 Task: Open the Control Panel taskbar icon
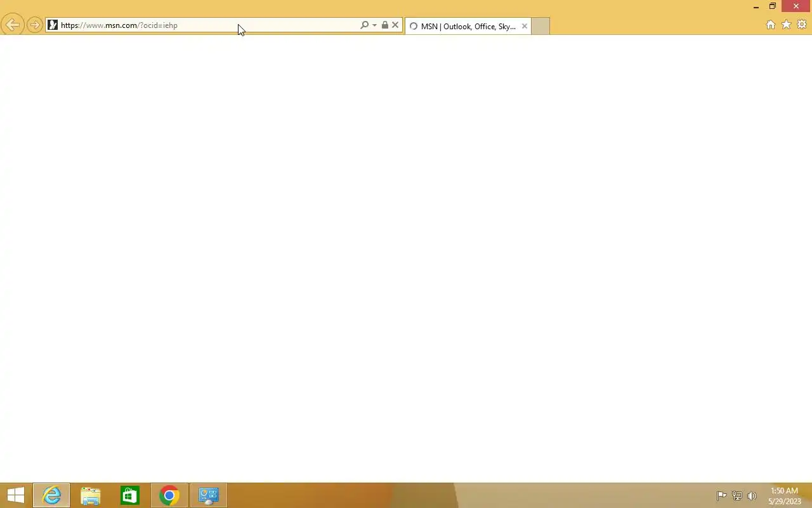point(209,495)
